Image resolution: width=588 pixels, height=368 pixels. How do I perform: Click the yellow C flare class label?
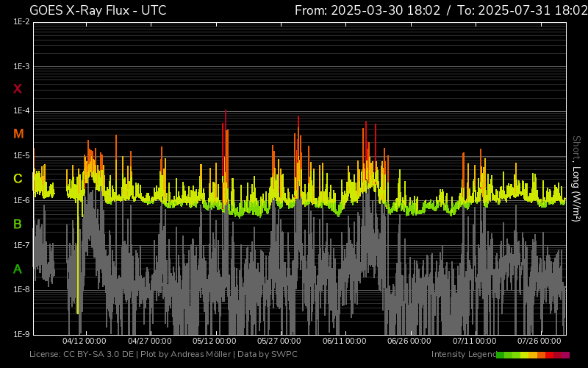coord(18,179)
